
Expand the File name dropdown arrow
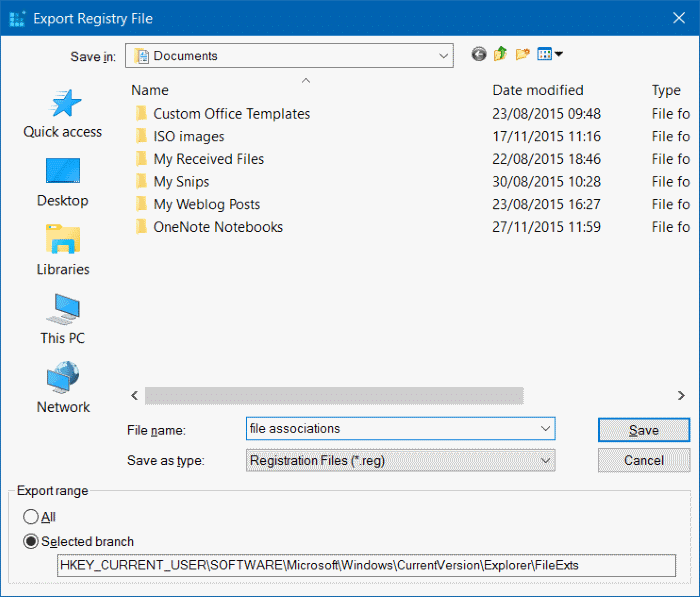click(545, 429)
